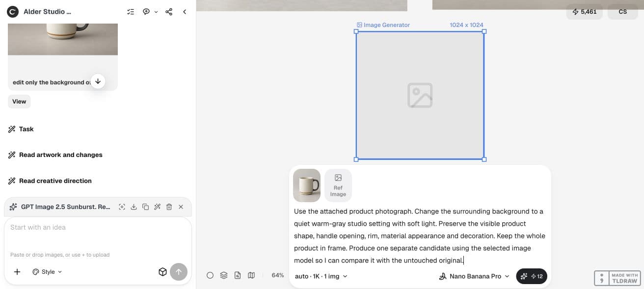Click the focus frame icon in attachment bar
644x289 pixels.
coord(122,207)
